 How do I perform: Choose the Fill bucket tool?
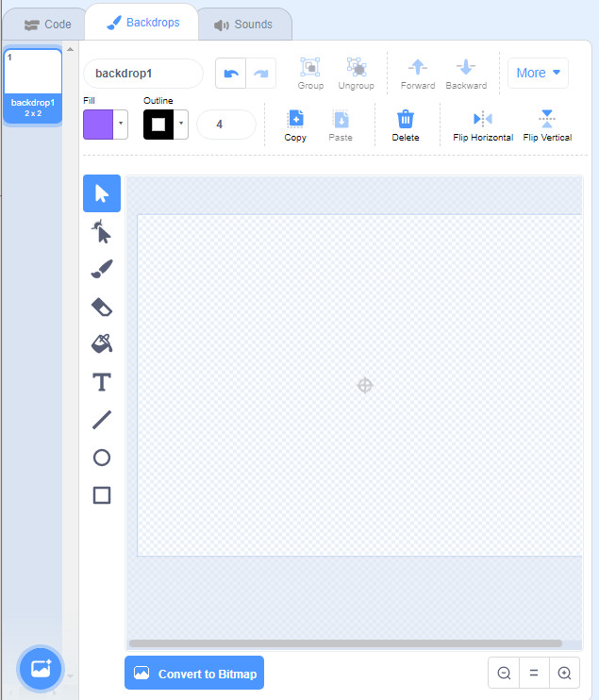102,344
